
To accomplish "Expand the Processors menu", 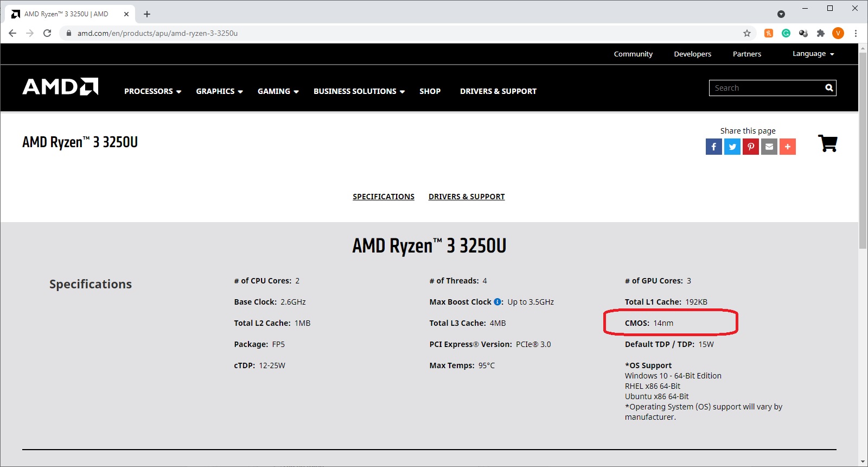I will tap(152, 91).
